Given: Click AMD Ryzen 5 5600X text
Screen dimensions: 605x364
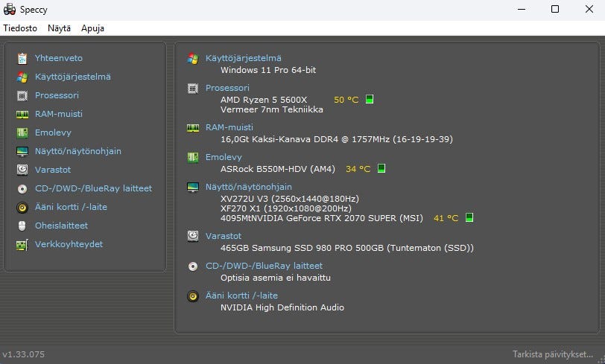Looking at the screenshot, I should (x=264, y=100).
